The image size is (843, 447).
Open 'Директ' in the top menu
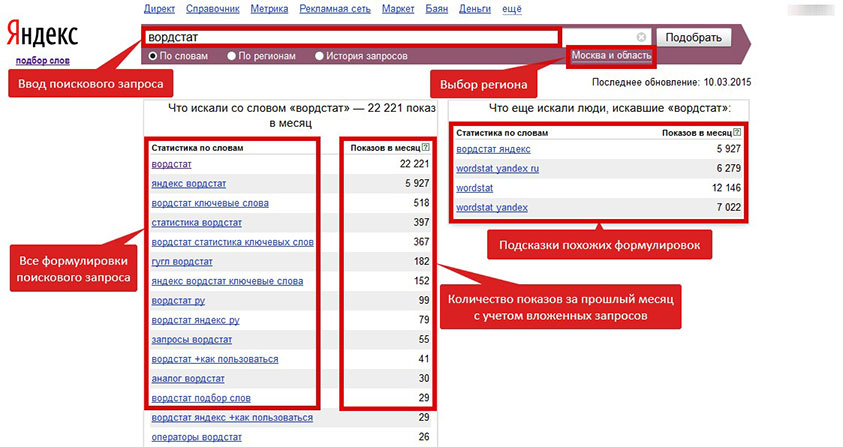click(160, 8)
